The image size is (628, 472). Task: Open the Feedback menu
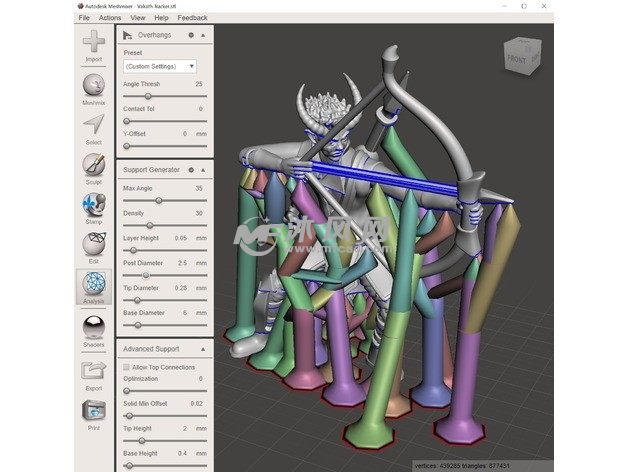[192, 17]
